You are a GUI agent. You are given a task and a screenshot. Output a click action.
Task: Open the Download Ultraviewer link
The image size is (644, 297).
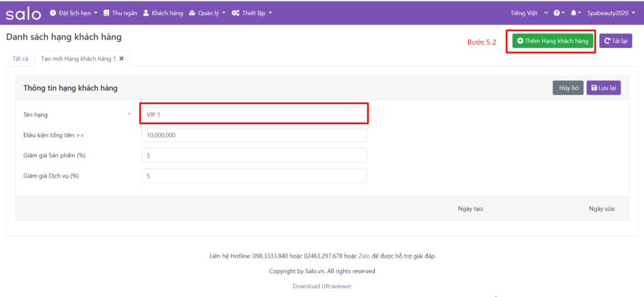(322, 286)
